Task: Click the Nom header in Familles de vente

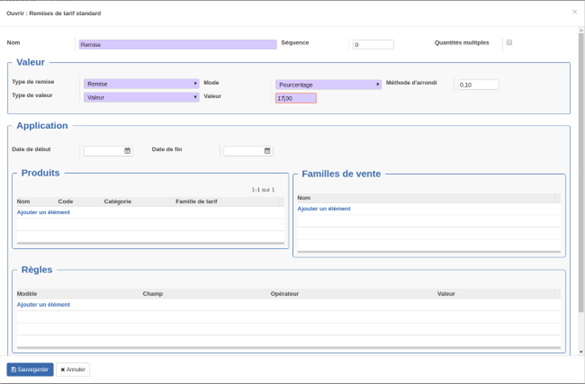Action: [x=304, y=198]
